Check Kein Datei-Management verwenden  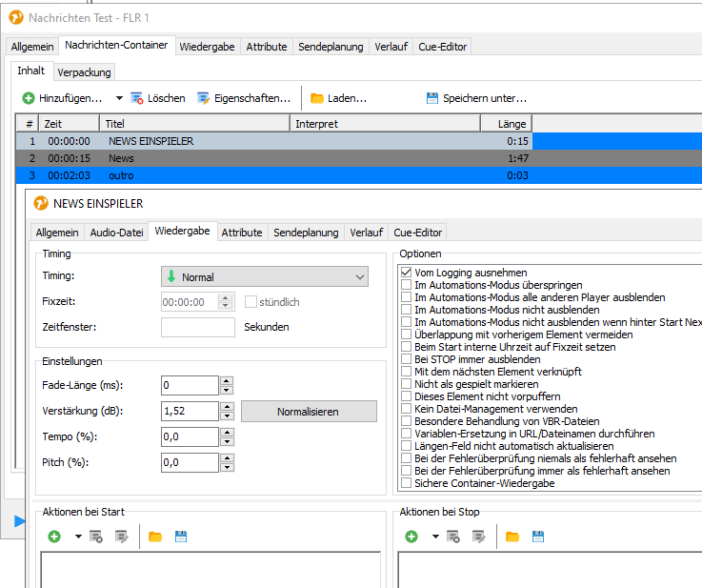[406, 409]
